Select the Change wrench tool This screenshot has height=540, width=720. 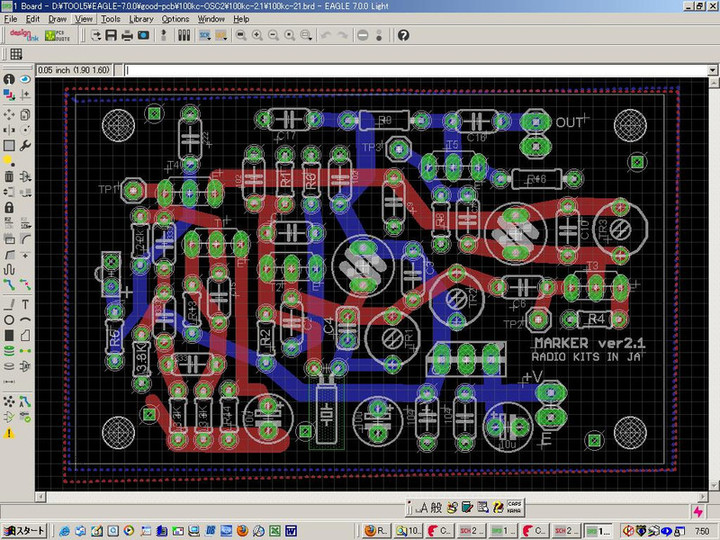pyautogui.click(x=24, y=145)
